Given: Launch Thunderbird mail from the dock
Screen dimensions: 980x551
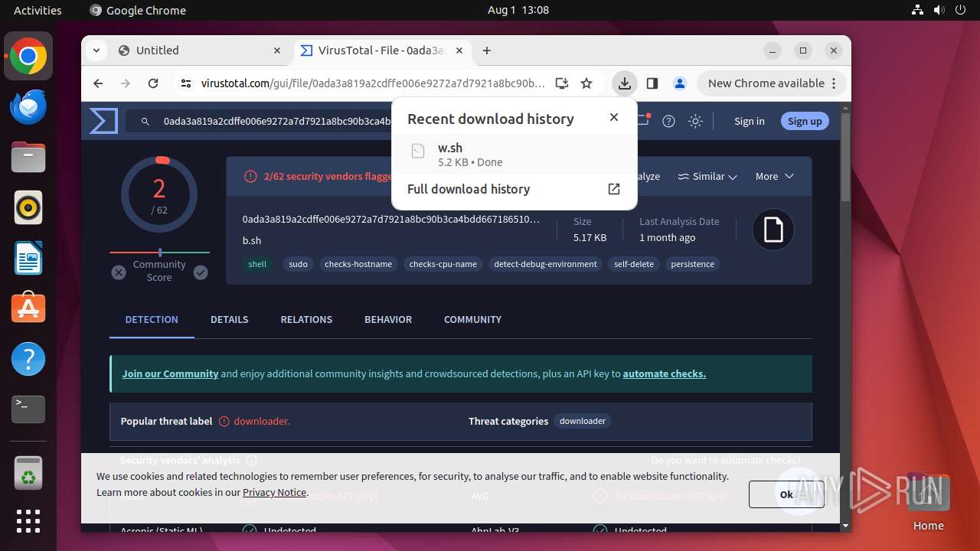Looking at the screenshot, I should pyautogui.click(x=28, y=107).
